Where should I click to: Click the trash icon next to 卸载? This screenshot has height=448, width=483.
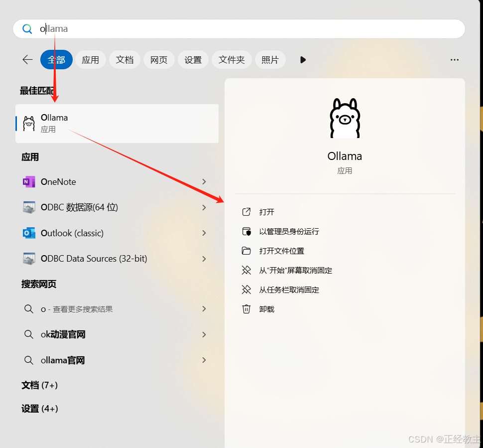click(246, 309)
